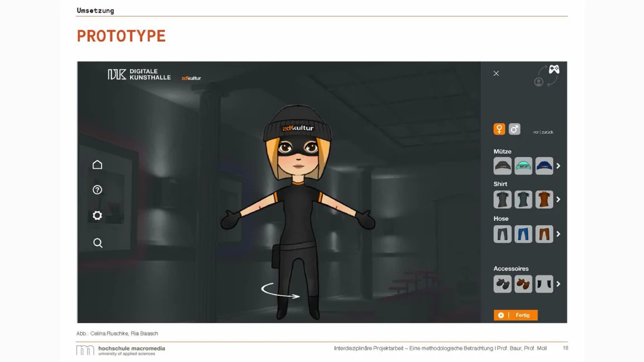Click the Digitale Kunsthalle logo
The height and width of the screenshot is (362, 644).
click(x=139, y=74)
